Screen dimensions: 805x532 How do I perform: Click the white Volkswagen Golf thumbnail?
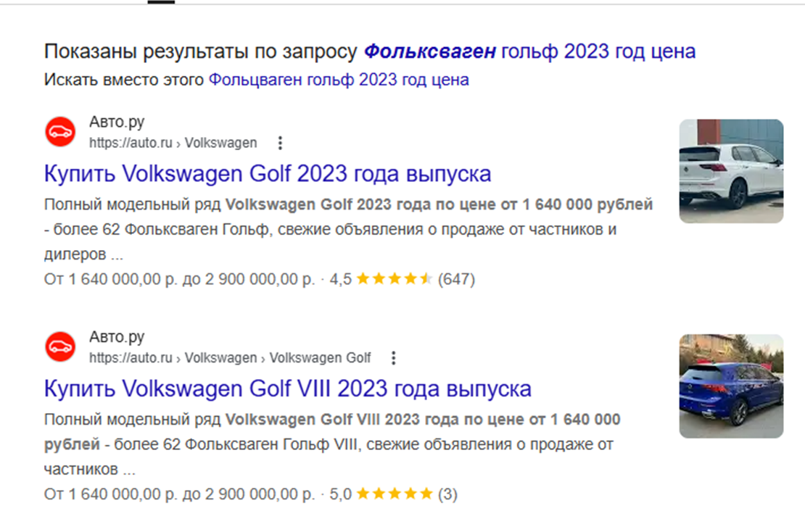pyautogui.click(x=730, y=171)
